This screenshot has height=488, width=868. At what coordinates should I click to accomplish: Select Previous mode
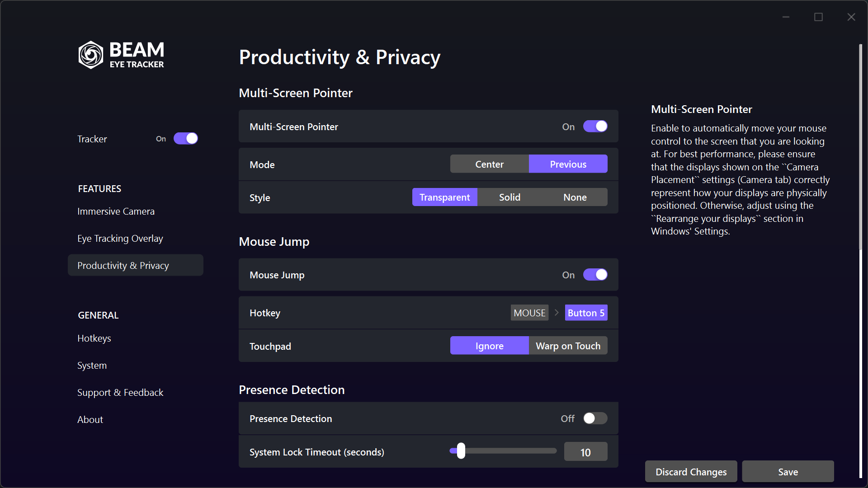(568, 164)
